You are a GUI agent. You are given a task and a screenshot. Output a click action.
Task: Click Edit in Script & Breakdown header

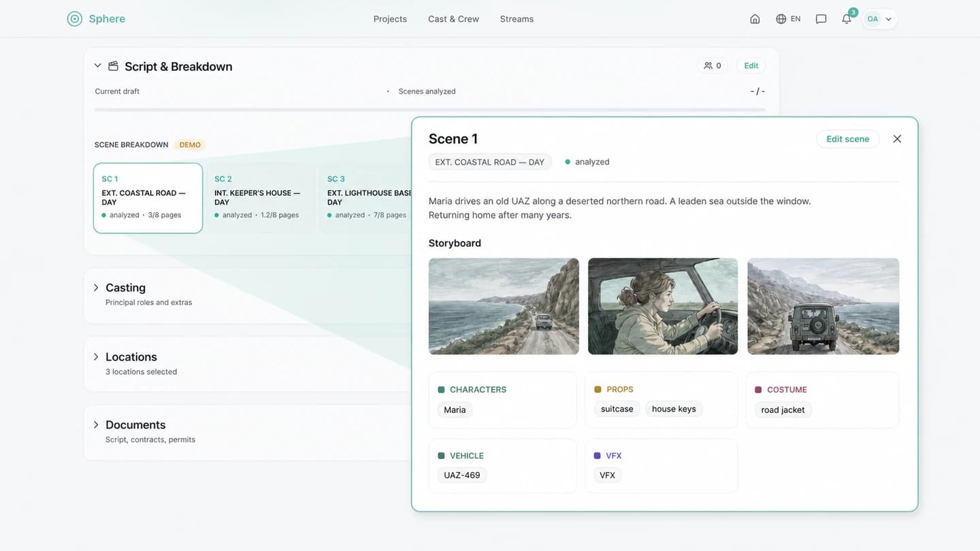pos(751,65)
